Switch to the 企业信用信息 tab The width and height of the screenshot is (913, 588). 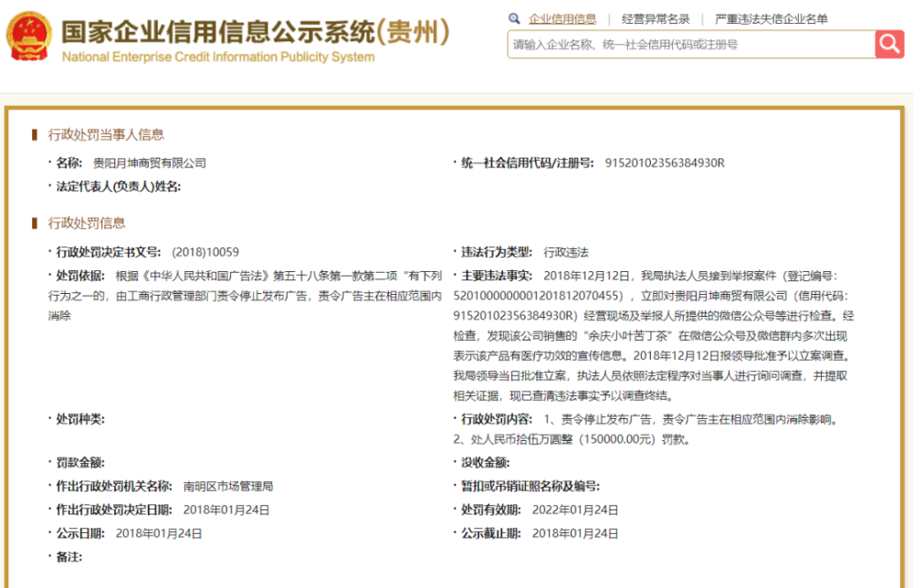(562, 18)
